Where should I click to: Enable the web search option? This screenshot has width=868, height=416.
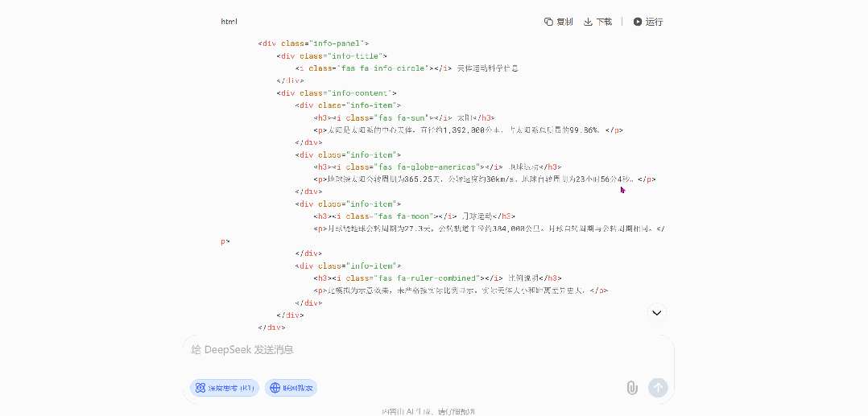[x=291, y=388]
